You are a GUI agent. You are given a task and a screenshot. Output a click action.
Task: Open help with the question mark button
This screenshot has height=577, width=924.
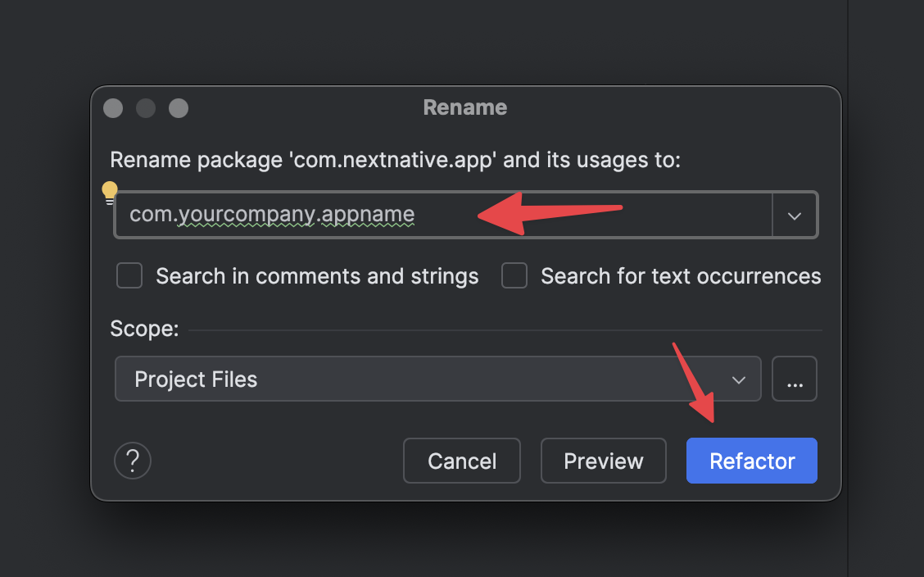[133, 461]
